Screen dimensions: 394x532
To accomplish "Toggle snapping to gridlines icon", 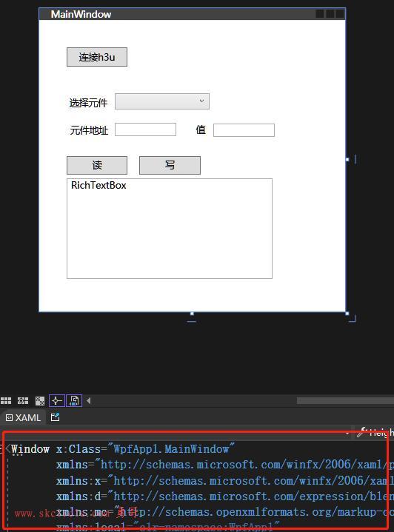I will pos(23,401).
